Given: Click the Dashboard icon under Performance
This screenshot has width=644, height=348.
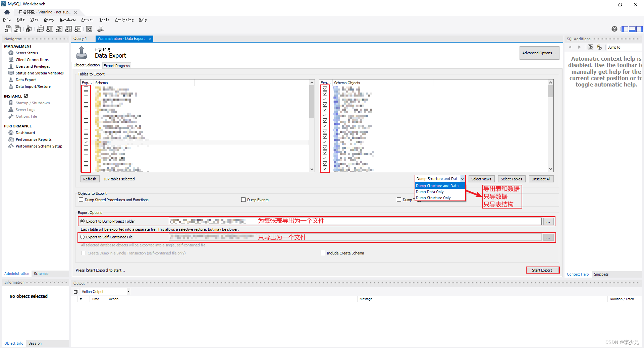Looking at the screenshot, I should 11,133.
